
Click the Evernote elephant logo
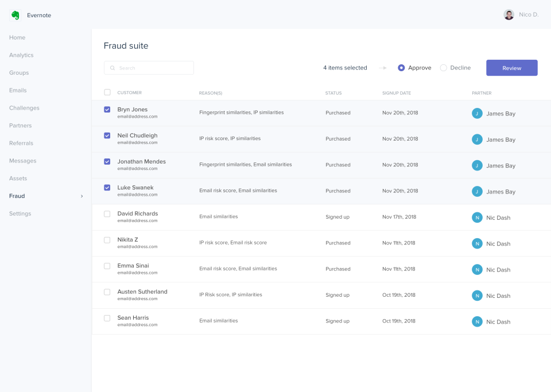[15, 15]
